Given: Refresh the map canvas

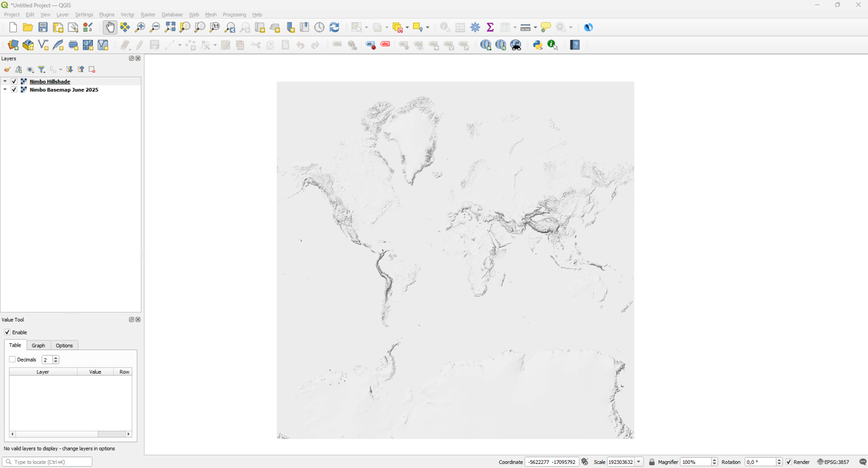Looking at the screenshot, I should [334, 27].
